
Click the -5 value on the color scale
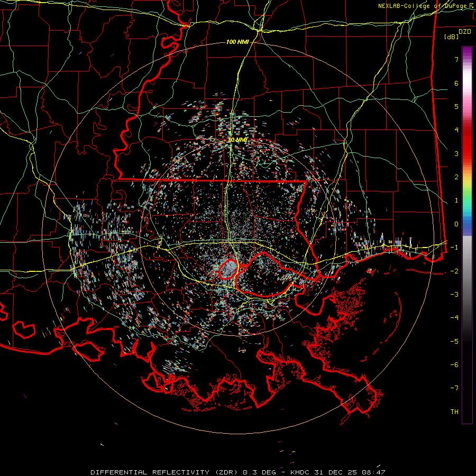(454, 341)
